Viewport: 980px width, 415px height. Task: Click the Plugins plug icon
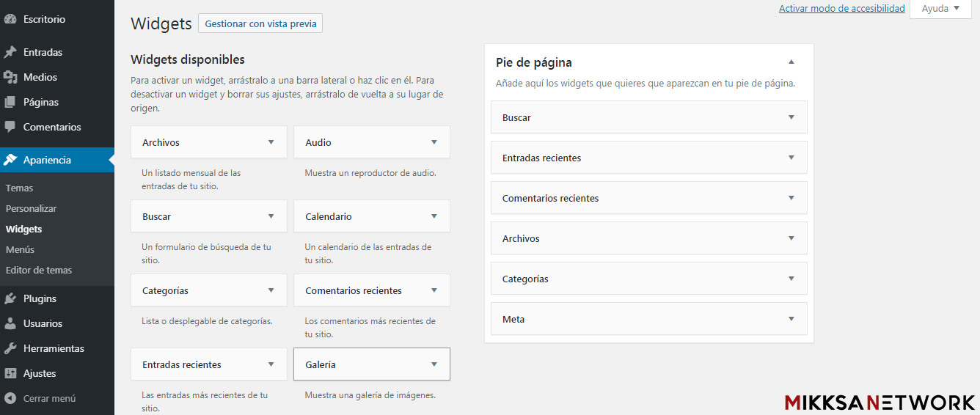[10, 298]
